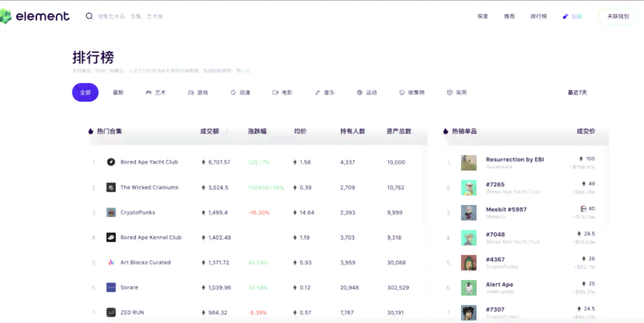Select the 动漫 category tab
The width and height of the screenshot is (644, 323).
240,93
